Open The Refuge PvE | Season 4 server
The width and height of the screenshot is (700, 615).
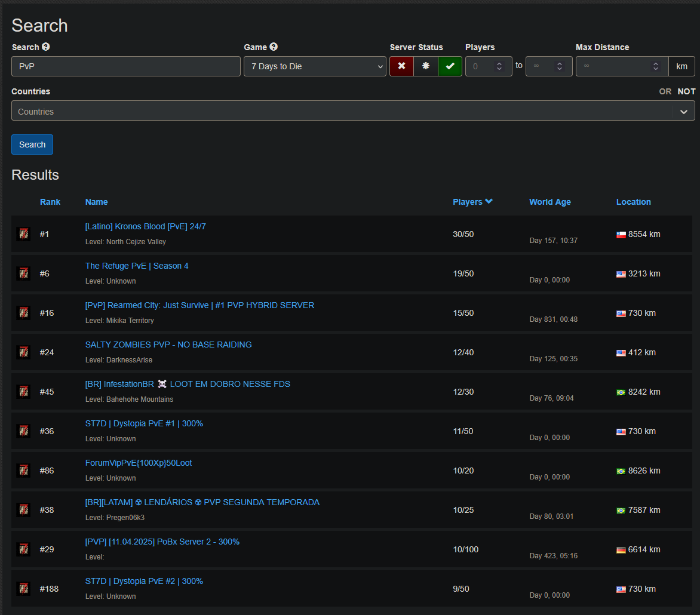(137, 266)
